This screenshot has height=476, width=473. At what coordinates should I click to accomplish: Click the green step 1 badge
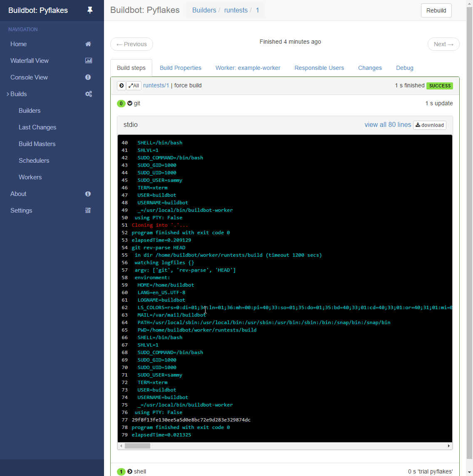121,471
